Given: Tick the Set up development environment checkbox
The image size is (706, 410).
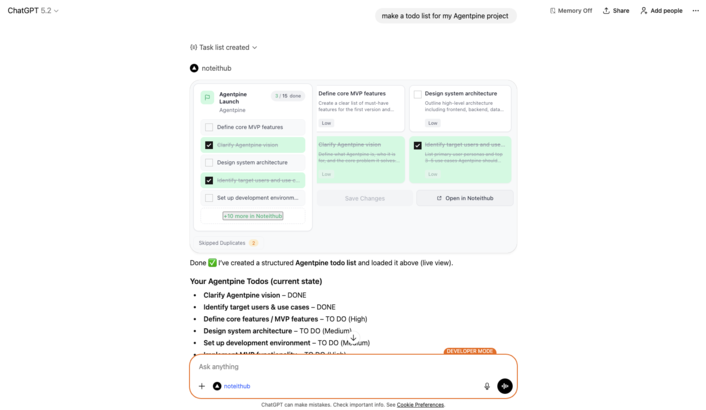Looking at the screenshot, I should point(209,198).
